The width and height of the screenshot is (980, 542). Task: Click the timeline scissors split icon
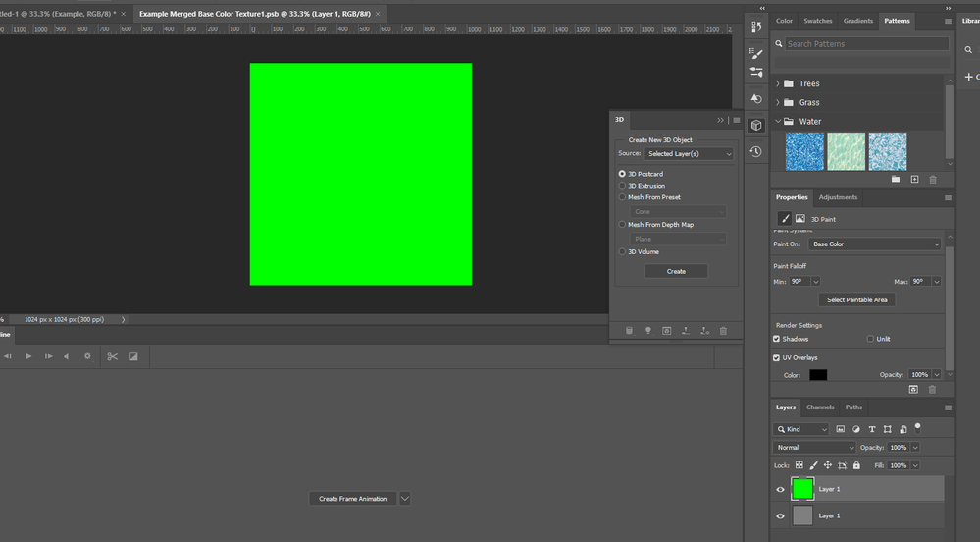112,356
